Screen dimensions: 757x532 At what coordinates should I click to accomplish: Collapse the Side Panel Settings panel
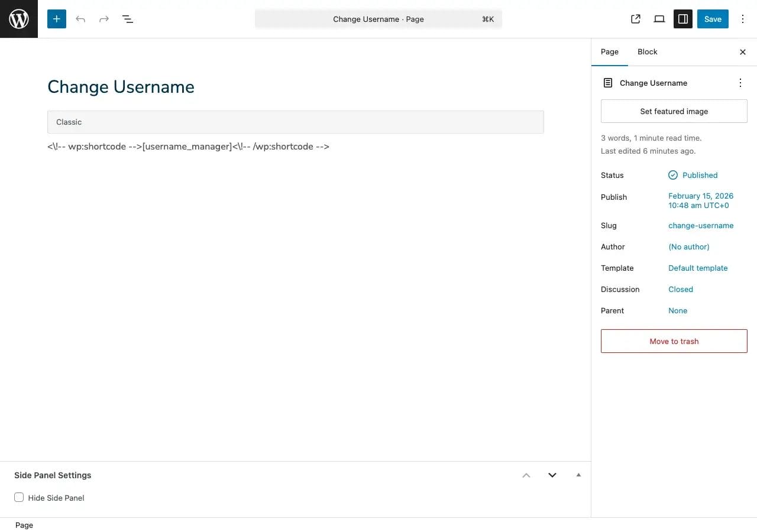(x=578, y=475)
